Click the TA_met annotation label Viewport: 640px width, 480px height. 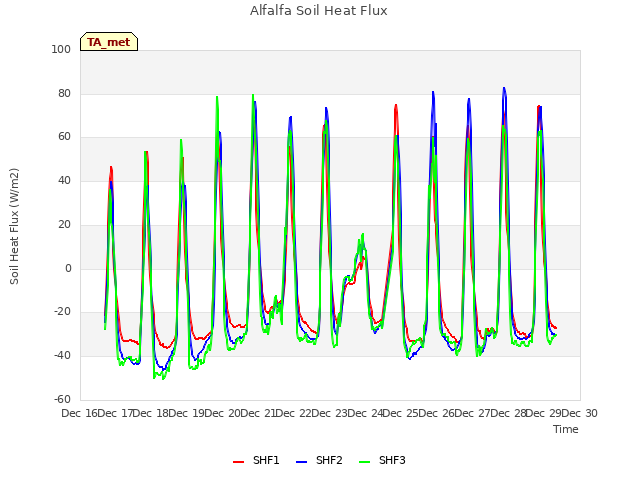point(109,42)
